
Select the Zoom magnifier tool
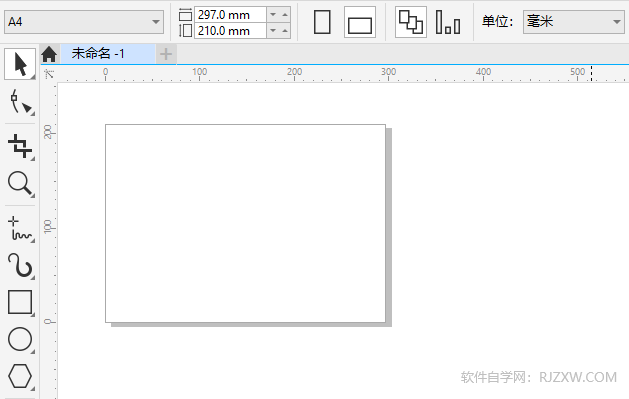pyautogui.click(x=20, y=184)
